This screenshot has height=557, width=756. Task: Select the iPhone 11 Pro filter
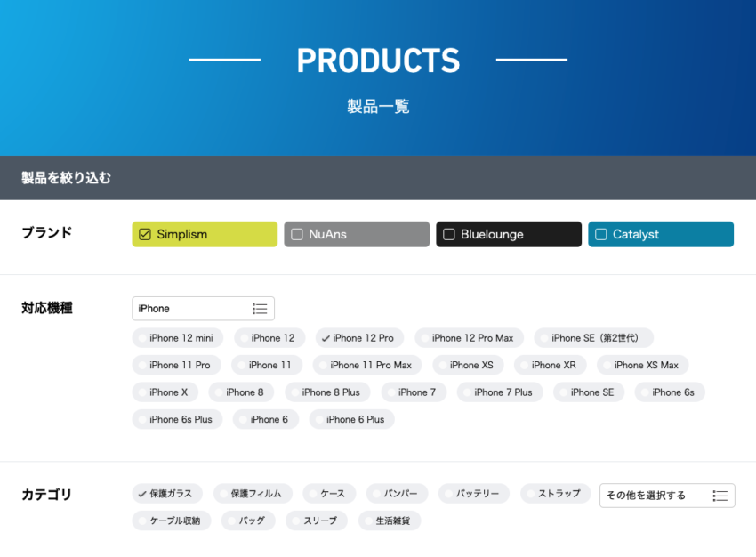click(x=176, y=365)
